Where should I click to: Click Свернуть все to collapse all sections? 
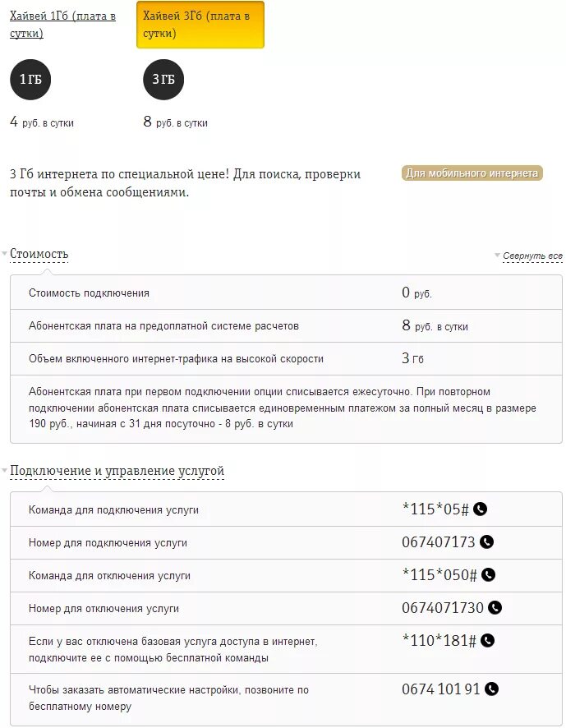coord(532,256)
